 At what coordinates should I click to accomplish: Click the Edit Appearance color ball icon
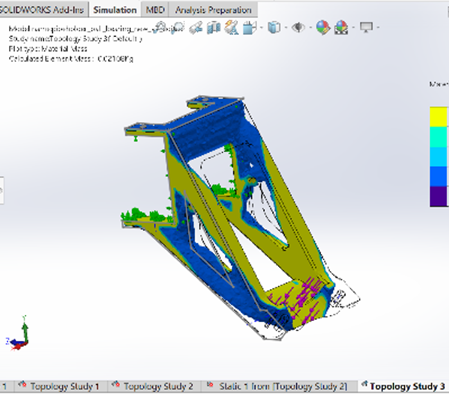click(323, 27)
